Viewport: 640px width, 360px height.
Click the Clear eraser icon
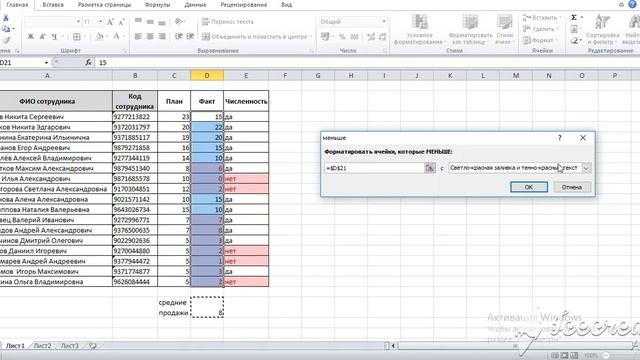(575, 40)
